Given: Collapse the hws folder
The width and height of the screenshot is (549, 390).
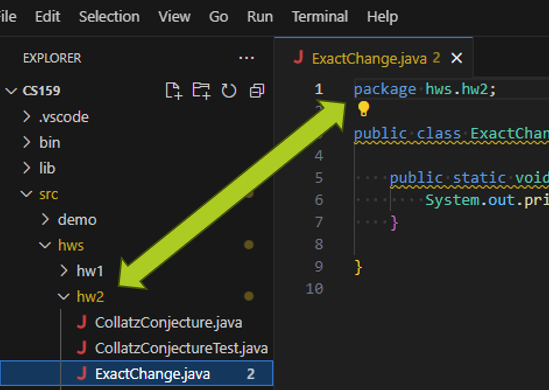Looking at the screenshot, I should point(45,245).
